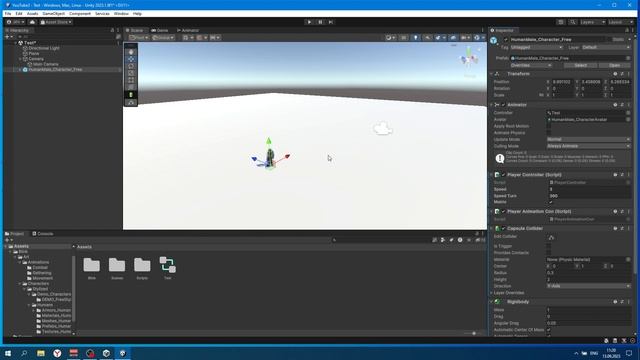The image size is (640, 360).
Task: Open the Scripts folder in Assets
Action: click(x=142, y=268)
